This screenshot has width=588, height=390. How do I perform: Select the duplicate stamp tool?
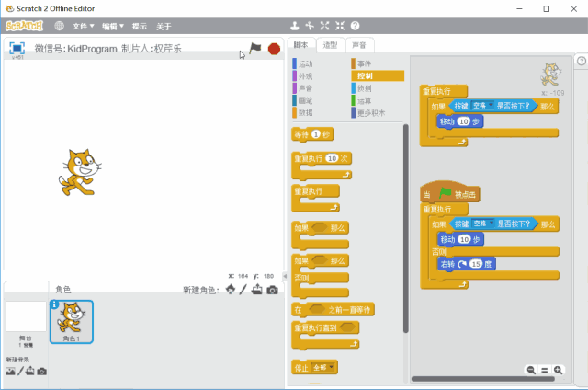coord(294,26)
